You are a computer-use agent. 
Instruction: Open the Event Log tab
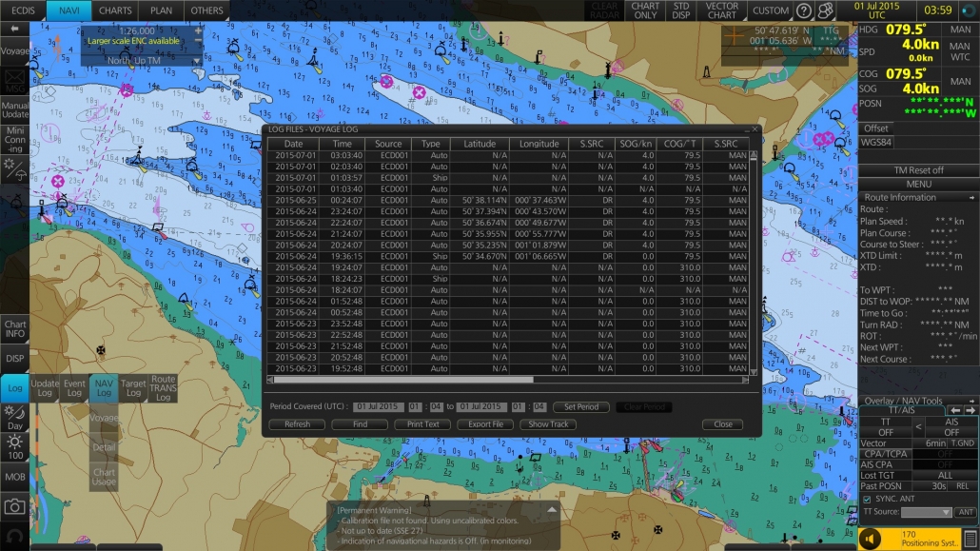click(x=74, y=388)
